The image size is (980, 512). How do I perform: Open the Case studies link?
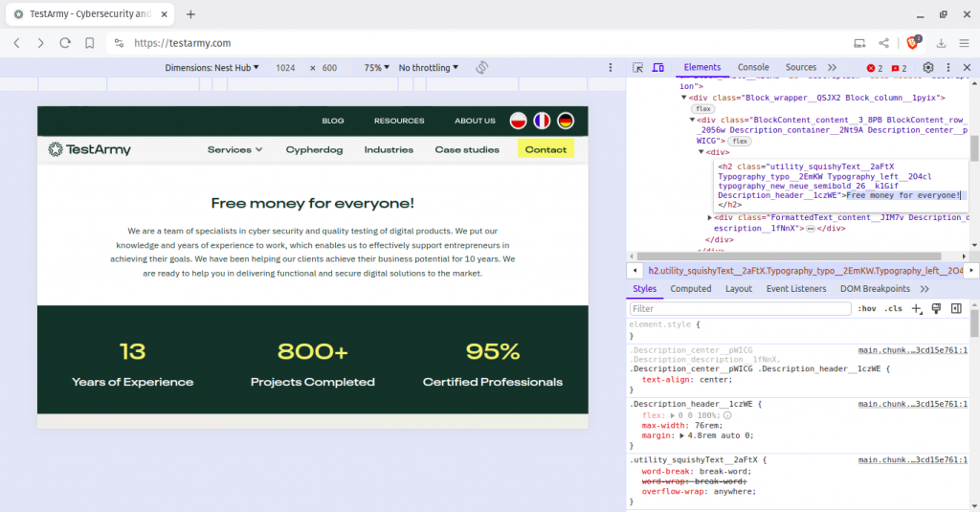pos(467,149)
